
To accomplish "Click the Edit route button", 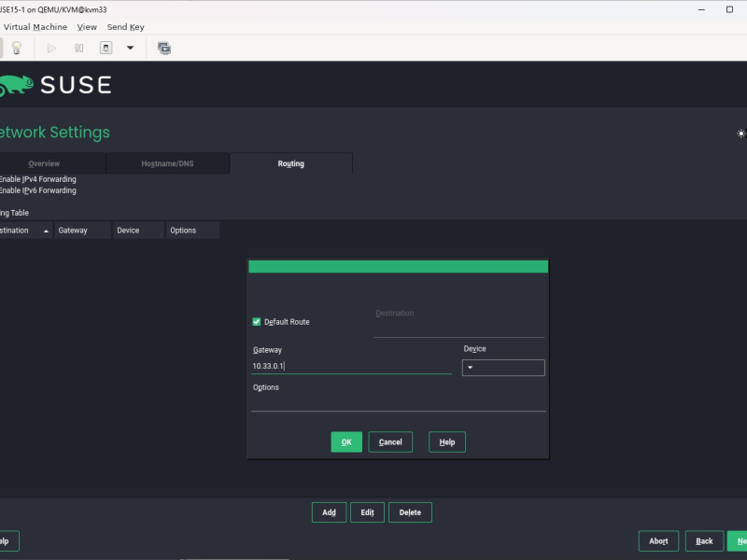I will coord(367,512).
